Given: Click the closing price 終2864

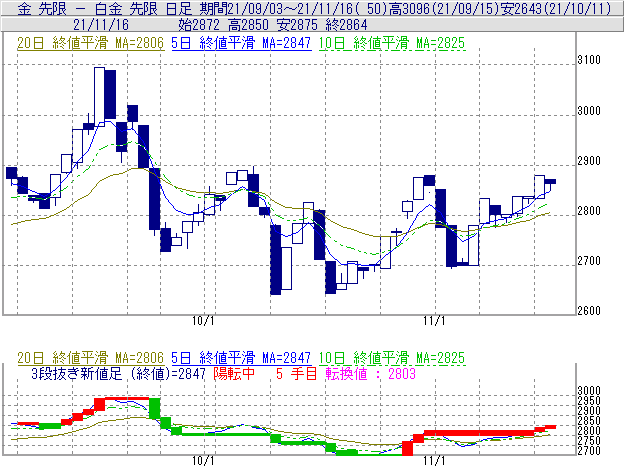Looking at the screenshot, I should pyautogui.click(x=346, y=25).
